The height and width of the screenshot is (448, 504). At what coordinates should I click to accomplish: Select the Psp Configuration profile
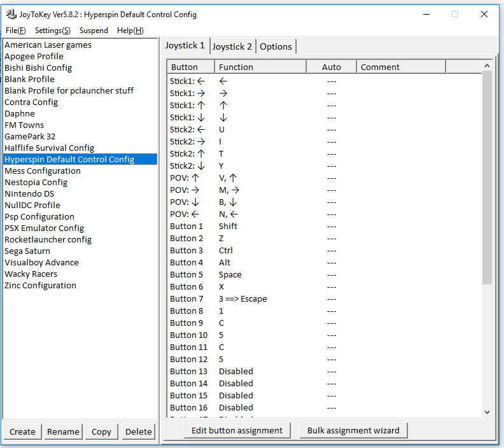pyautogui.click(x=80, y=217)
